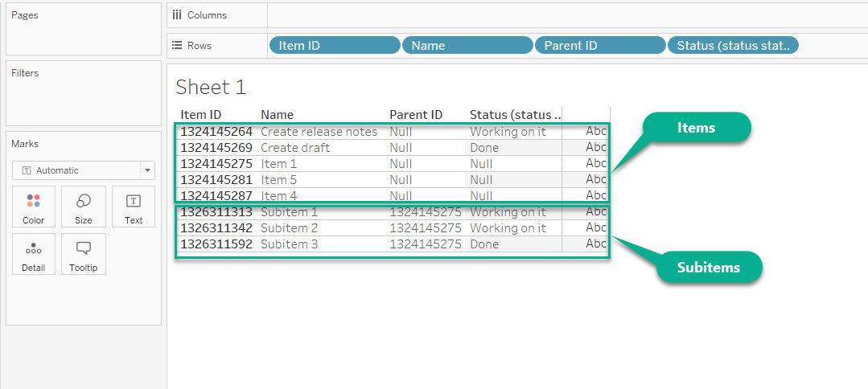Viewport: 868px width, 389px height.
Task: Click the Sheet 1 title
Action: coord(211,87)
